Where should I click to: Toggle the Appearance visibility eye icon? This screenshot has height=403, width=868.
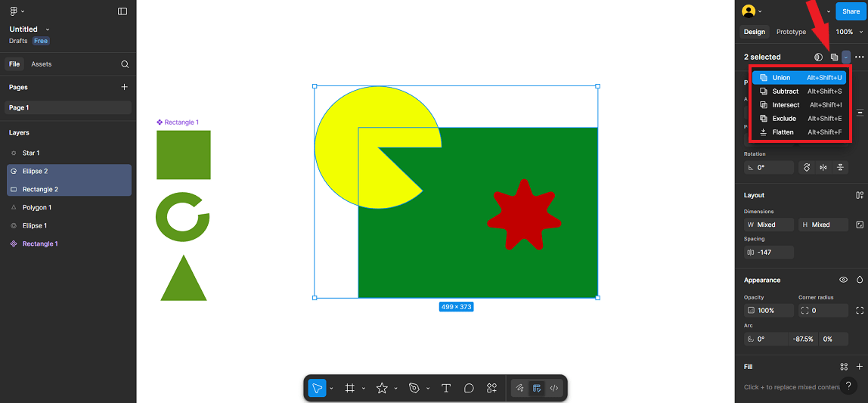click(x=843, y=280)
